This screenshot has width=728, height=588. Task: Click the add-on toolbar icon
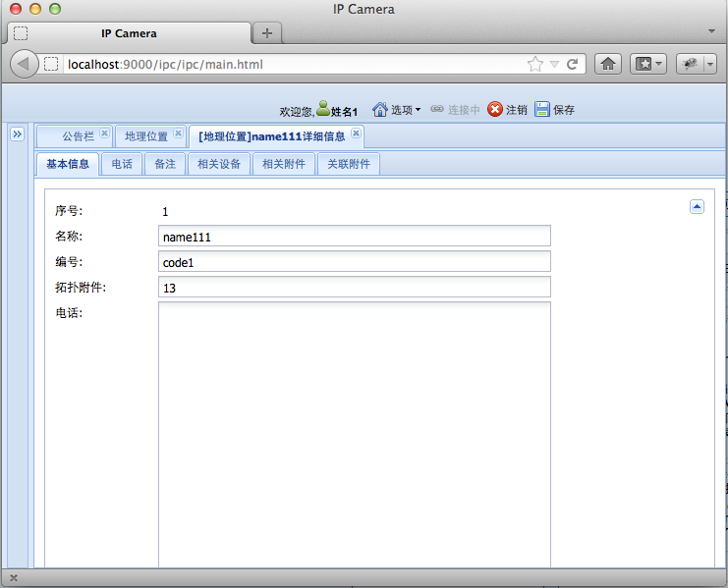pos(690,64)
